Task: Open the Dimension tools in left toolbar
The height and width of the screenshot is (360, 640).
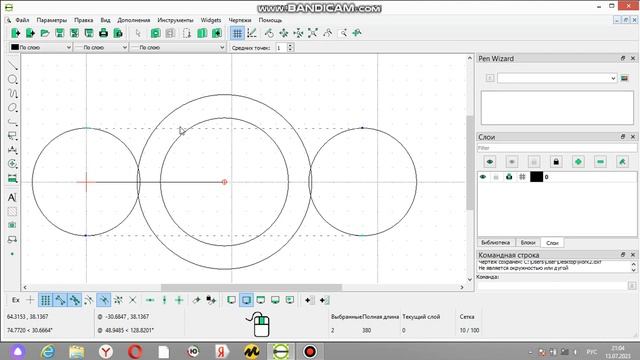Action: [12, 150]
